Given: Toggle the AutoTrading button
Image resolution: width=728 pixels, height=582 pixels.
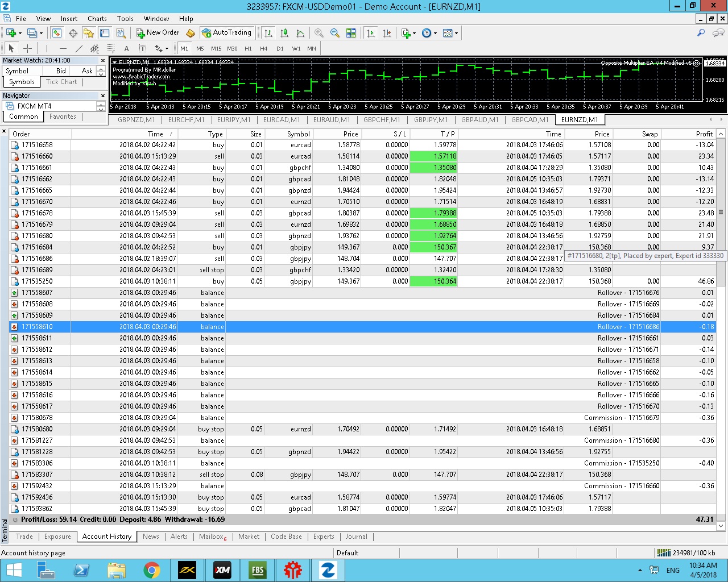Looking at the screenshot, I should click(x=226, y=33).
